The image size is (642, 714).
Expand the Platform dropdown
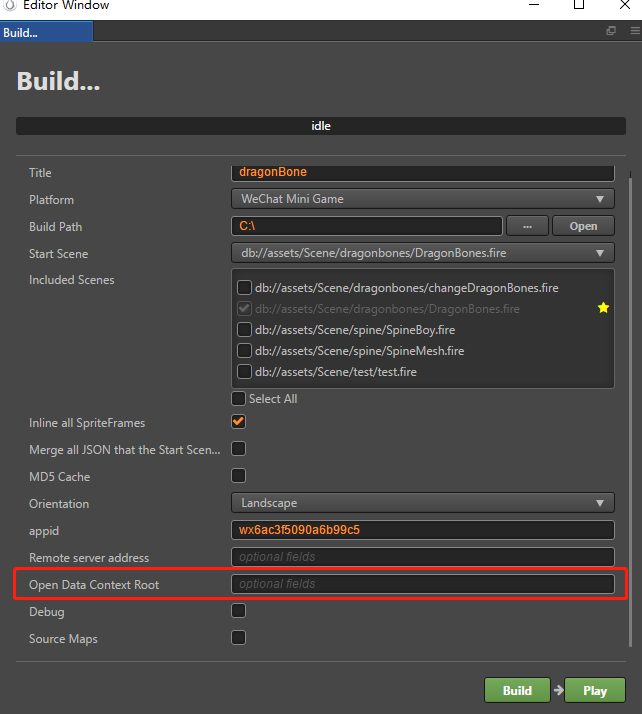(422, 199)
